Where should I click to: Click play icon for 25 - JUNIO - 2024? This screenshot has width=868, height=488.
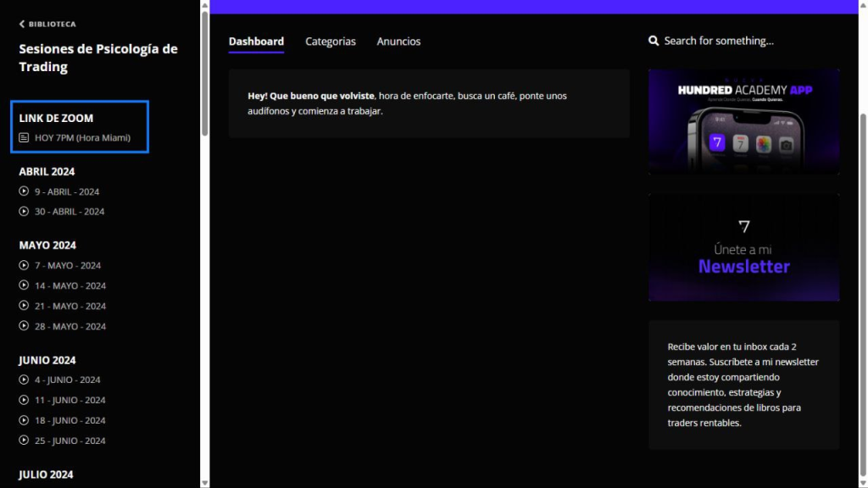point(25,441)
